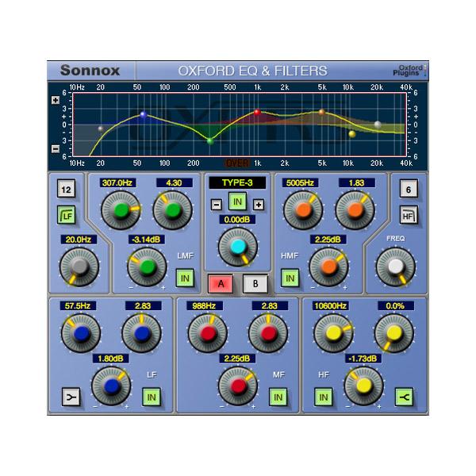Toggle the MF band IN button
This screenshot has height=476, width=476.
[x=278, y=397]
